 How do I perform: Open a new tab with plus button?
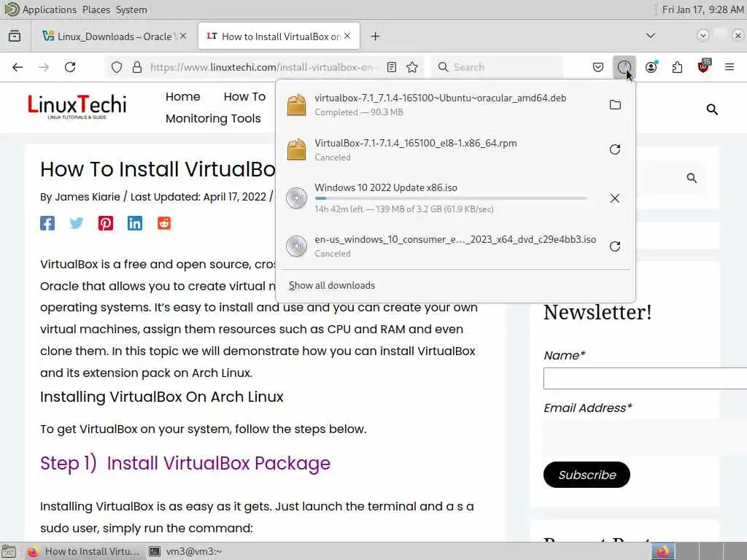376,36
